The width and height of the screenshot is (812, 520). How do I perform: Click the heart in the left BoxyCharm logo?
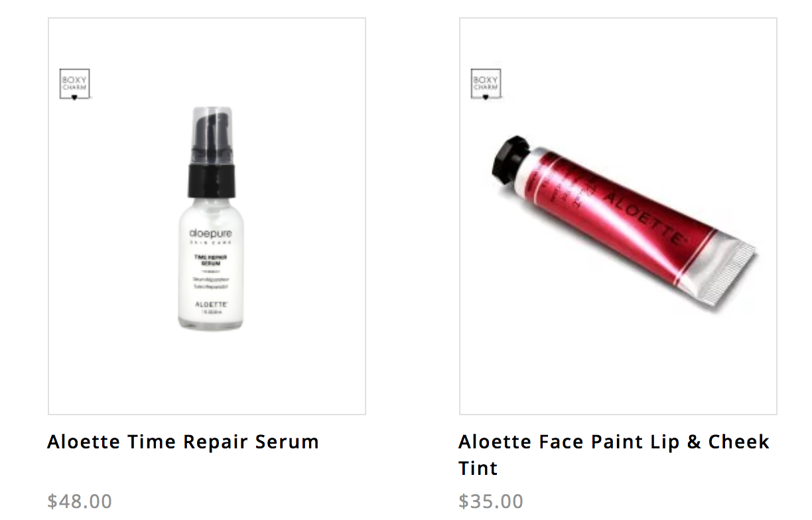click(75, 98)
